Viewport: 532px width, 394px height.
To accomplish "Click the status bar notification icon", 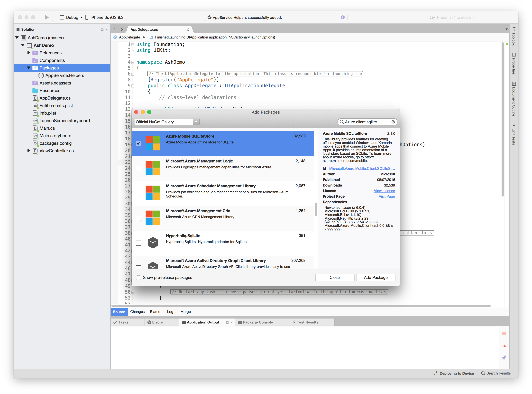I will pos(343,17).
